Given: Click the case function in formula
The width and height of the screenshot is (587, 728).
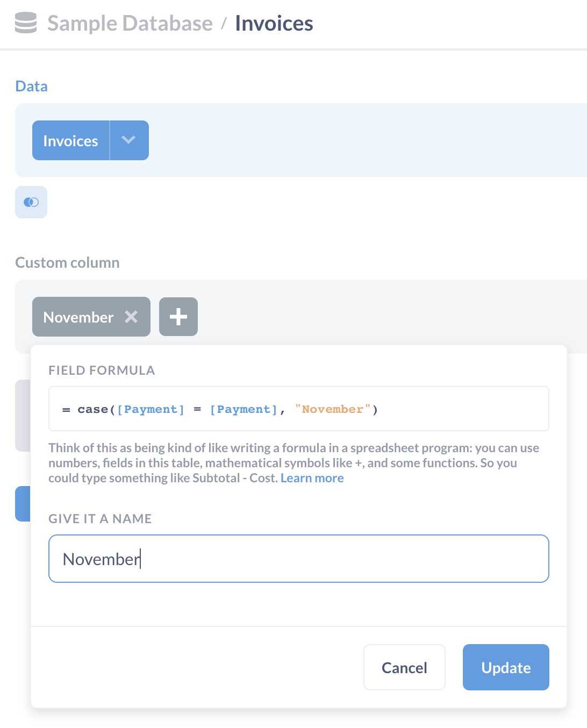Looking at the screenshot, I should 92,409.
